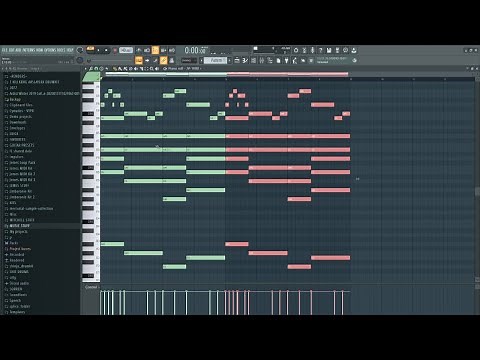
Task: Select the Recorded folder in browser
Action: point(17,255)
